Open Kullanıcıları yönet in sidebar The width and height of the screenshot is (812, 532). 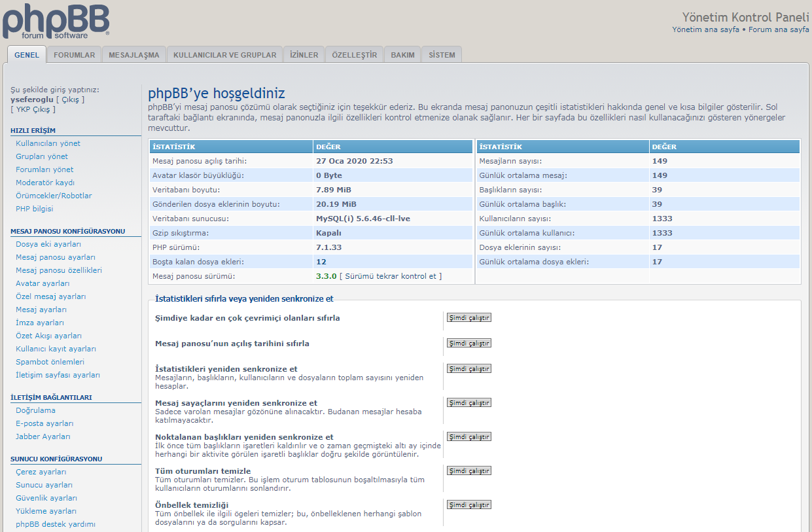[48, 143]
